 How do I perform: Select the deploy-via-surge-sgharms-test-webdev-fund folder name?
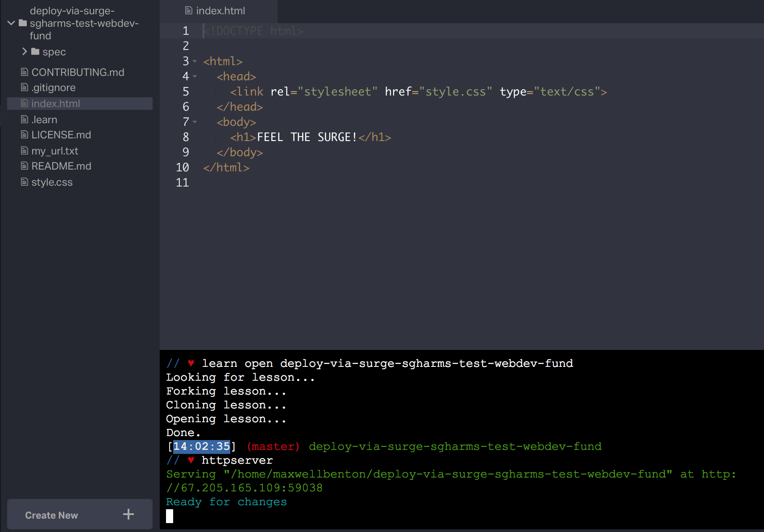point(84,23)
